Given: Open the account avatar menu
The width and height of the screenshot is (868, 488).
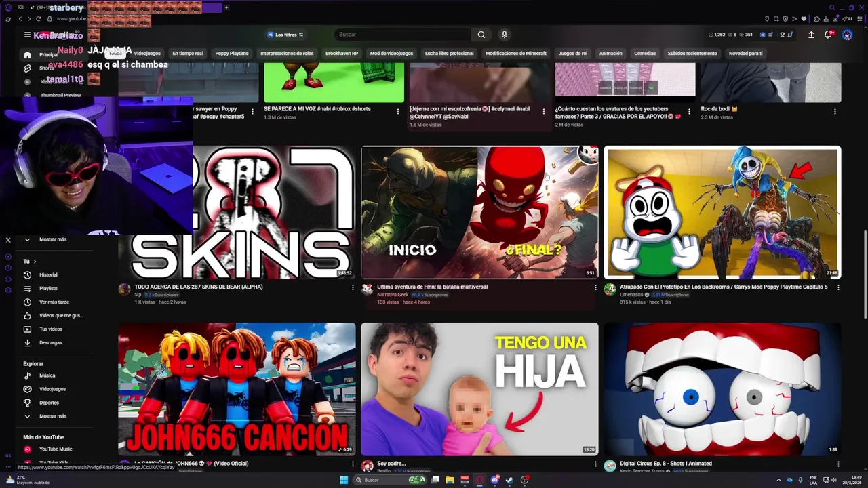Looking at the screenshot, I should (847, 35).
